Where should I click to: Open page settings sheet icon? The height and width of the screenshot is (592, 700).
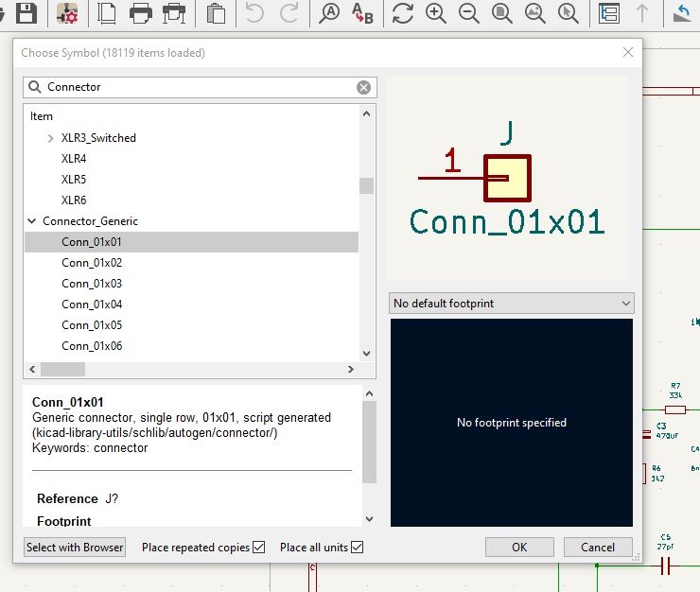(x=107, y=13)
